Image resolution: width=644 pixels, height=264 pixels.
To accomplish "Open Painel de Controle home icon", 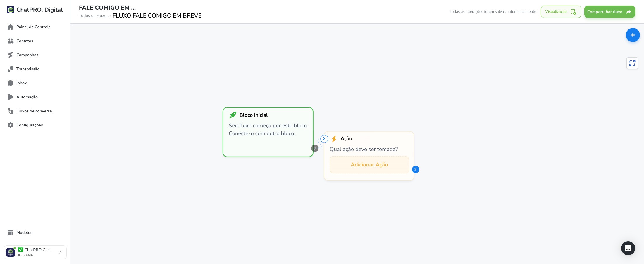I will click(x=11, y=27).
